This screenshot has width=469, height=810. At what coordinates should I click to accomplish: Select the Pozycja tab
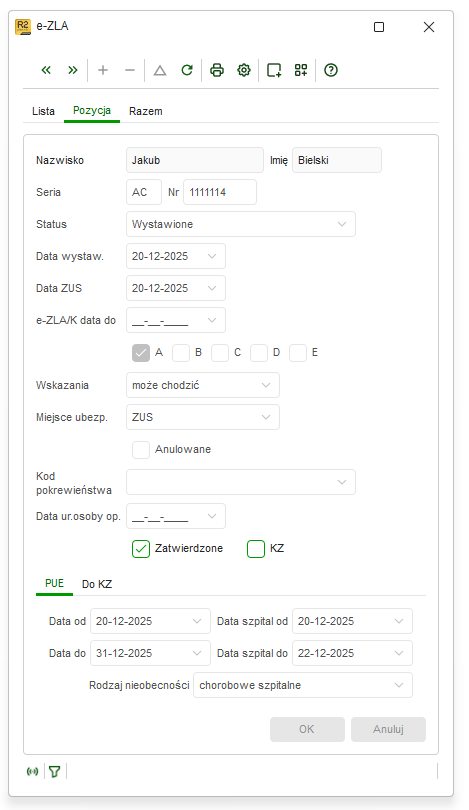point(92,111)
